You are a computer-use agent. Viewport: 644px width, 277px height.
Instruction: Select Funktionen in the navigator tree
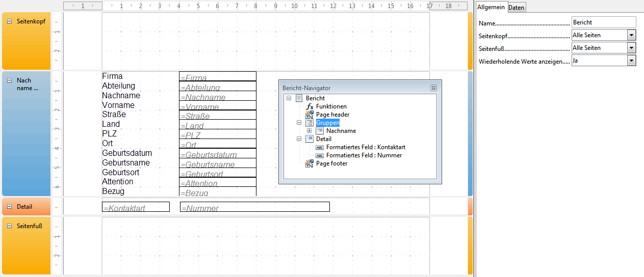(x=331, y=106)
